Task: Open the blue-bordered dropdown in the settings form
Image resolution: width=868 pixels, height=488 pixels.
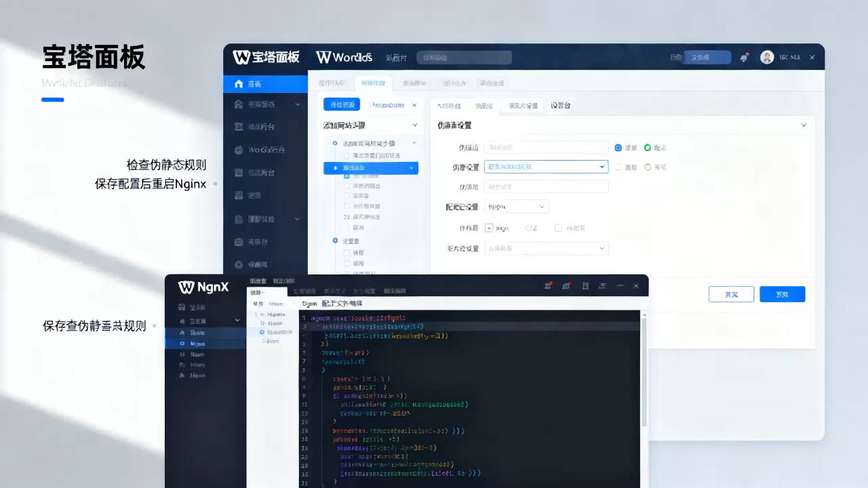Action: click(x=546, y=167)
